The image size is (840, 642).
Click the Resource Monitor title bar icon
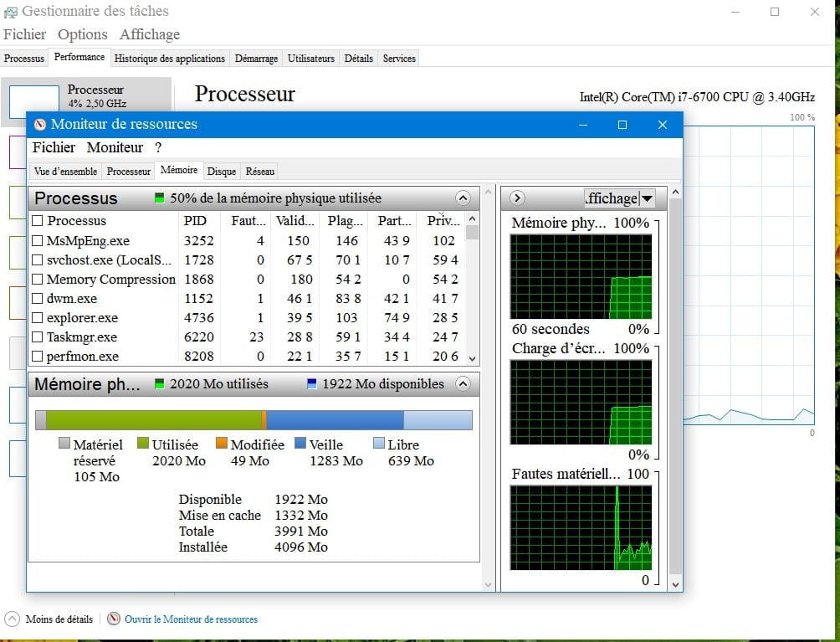[x=39, y=125]
